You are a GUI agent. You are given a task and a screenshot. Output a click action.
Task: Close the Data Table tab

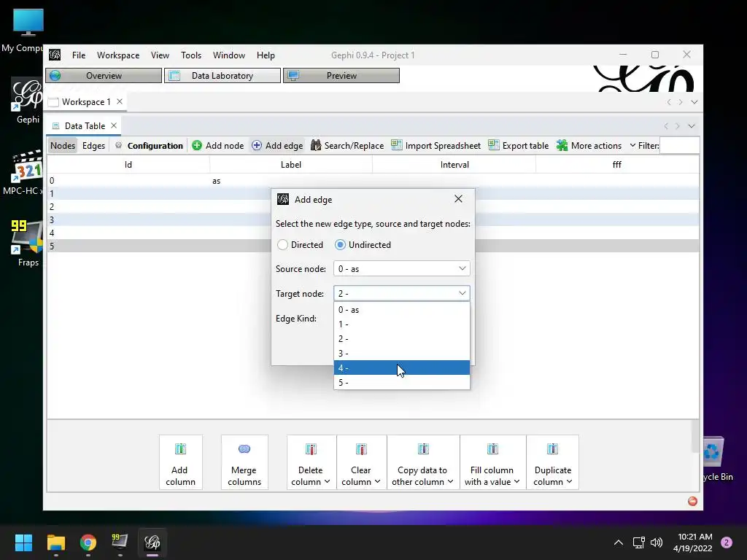coord(114,125)
